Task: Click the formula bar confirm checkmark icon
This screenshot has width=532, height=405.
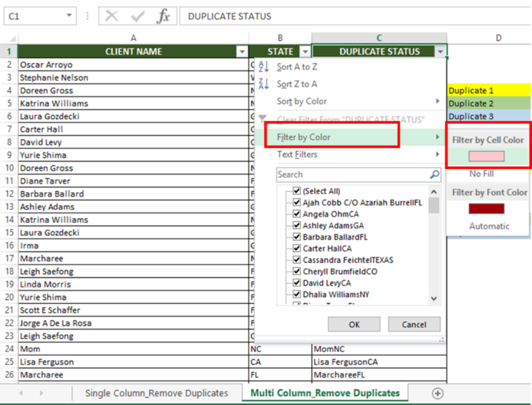Action: pos(138,16)
